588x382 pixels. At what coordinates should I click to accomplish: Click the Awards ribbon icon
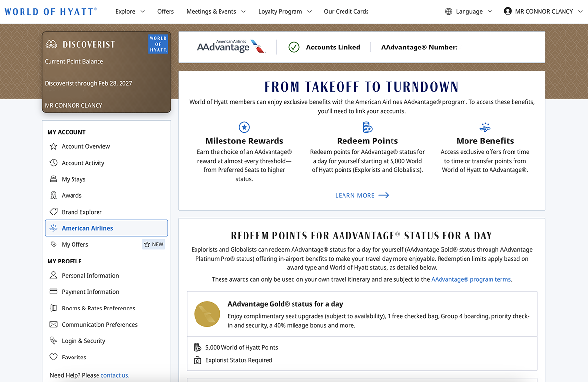[x=54, y=195]
